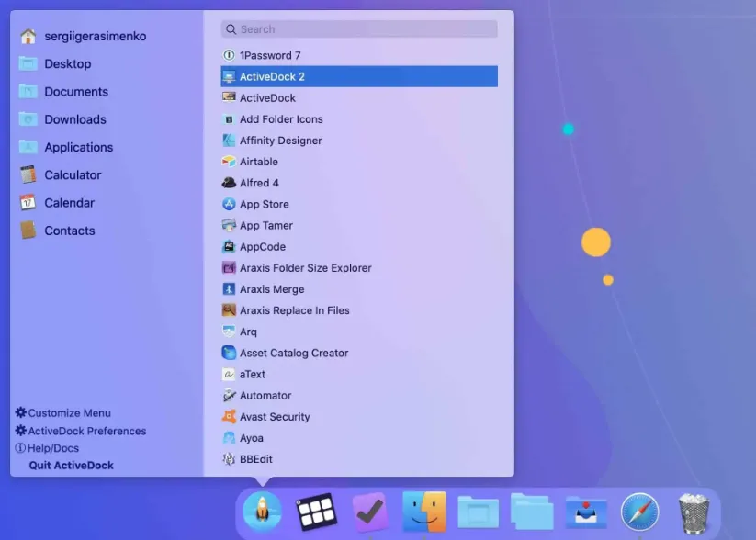This screenshot has height=540, width=756.
Task: Open sergiigerasimenko home folder
Action: 83,36
